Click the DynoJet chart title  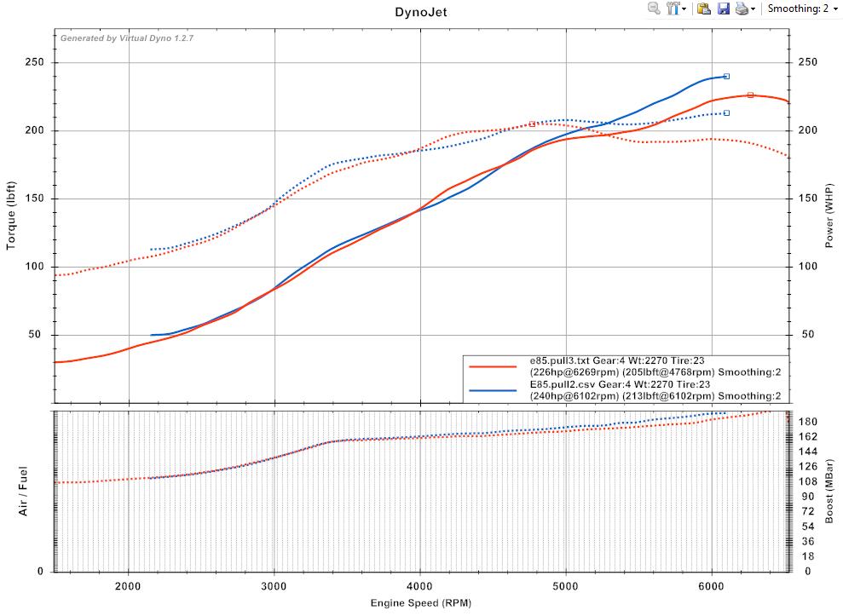tap(421, 12)
